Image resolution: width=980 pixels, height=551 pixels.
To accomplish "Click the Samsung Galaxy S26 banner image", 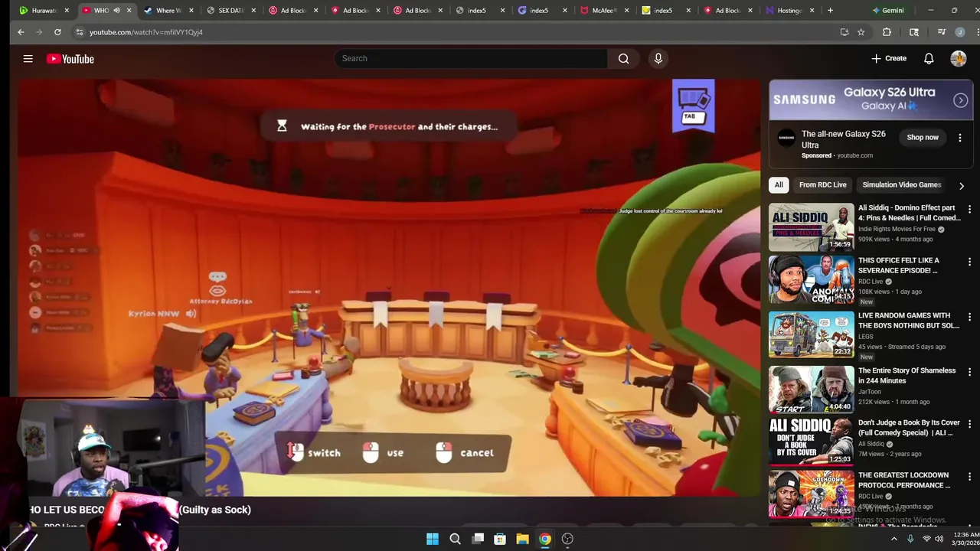I will click(871, 100).
